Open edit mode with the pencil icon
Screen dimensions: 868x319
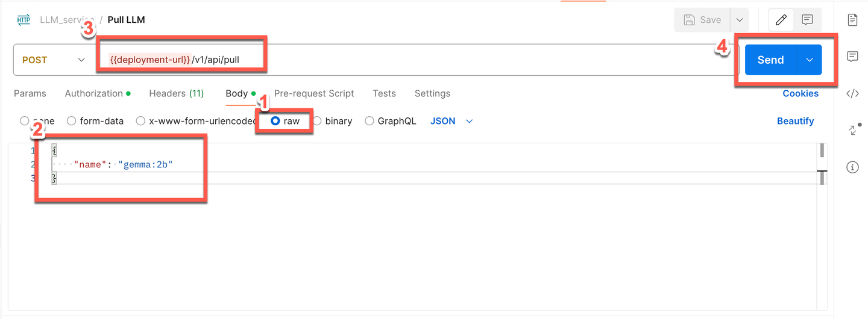click(781, 20)
